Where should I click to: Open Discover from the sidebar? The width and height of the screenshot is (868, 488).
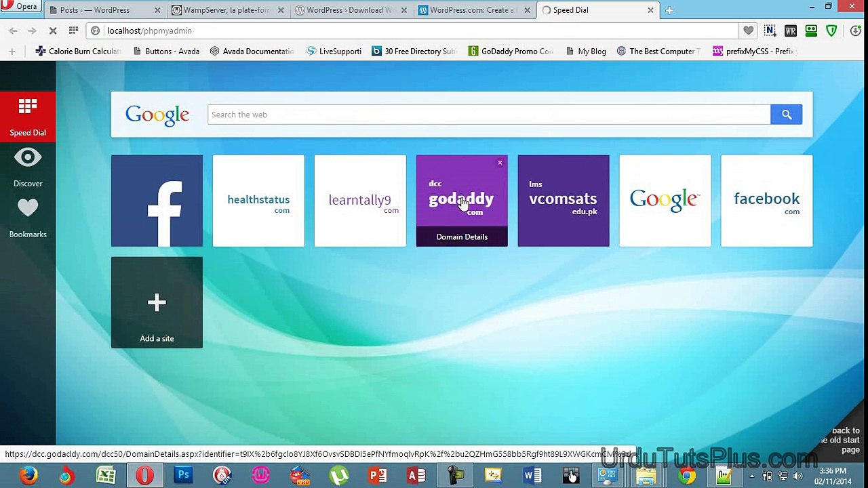tap(28, 168)
